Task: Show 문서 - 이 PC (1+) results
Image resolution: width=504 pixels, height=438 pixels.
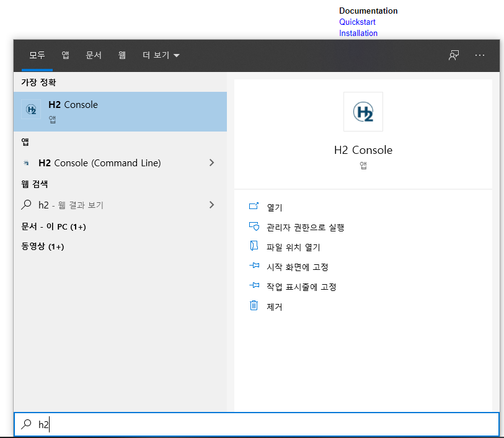Action: [x=53, y=226]
